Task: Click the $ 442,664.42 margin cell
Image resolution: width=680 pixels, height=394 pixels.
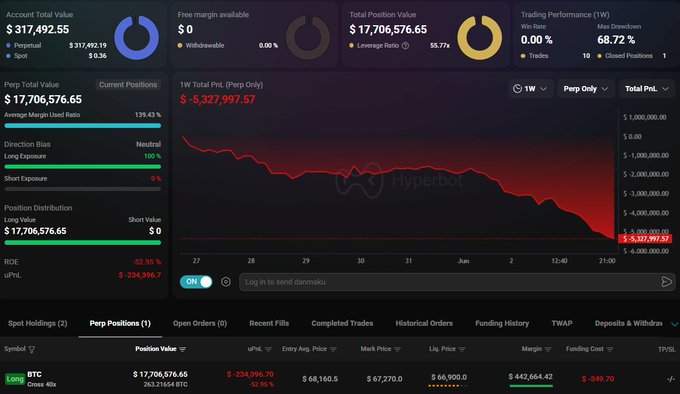Action: [530, 377]
